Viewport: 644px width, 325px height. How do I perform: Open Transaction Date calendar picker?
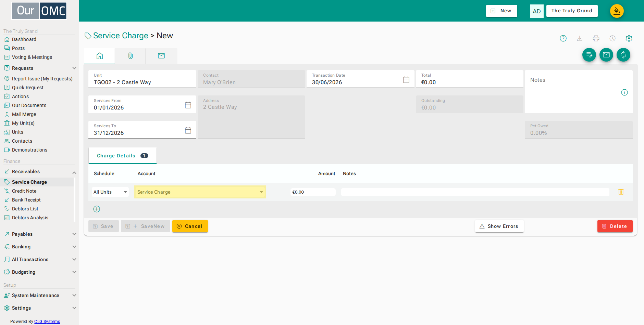(x=406, y=80)
